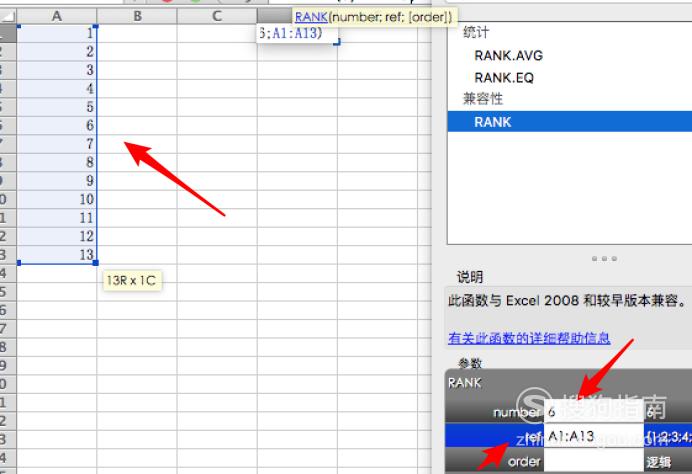
Task: Click the ref input field containing A1:A13
Action: tap(594, 436)
